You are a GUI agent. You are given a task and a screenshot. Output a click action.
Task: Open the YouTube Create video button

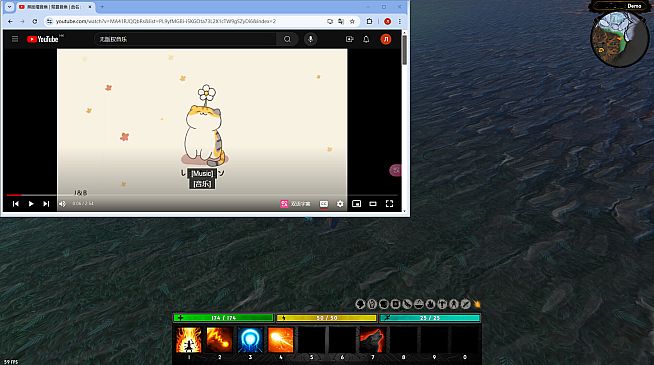point(350,39)
